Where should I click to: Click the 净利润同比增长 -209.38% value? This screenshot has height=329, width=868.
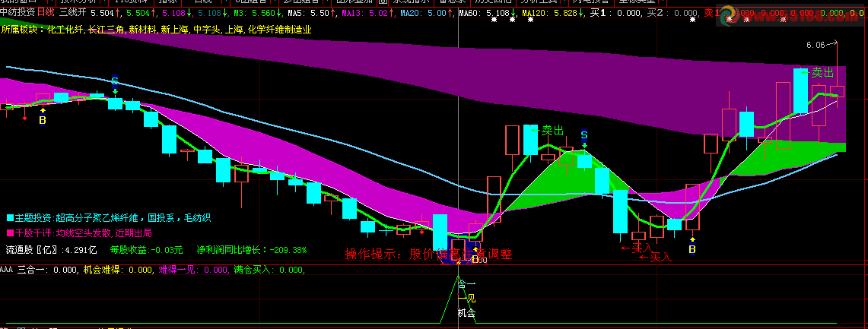point(252,249)
